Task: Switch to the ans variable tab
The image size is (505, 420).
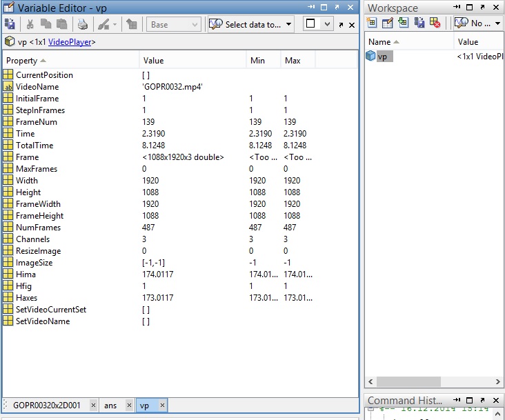Action: pos(110,406)
